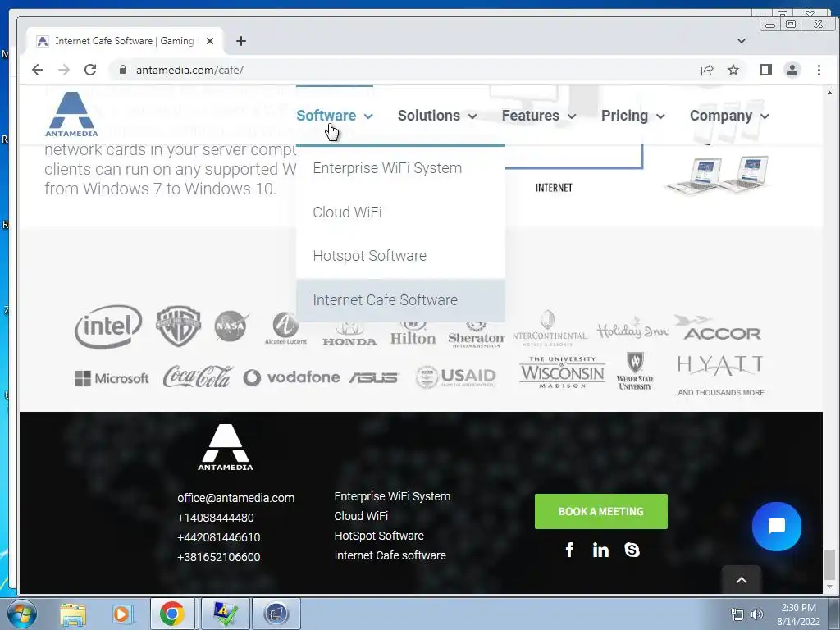Viewport: 840px width, 630px height.
Task: Select Enterprise WiFi System in dropdown
Action: 400,168
